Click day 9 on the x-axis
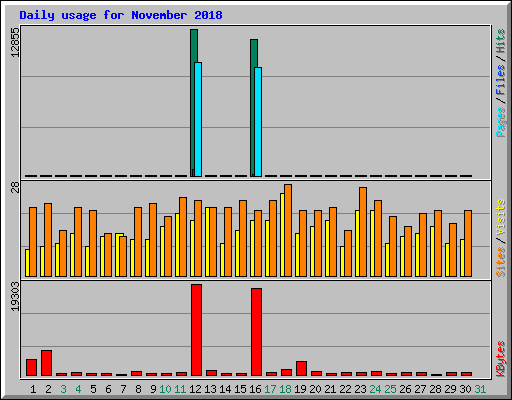The height and width of the screenshot is (400, 512). tap(153, 389)
